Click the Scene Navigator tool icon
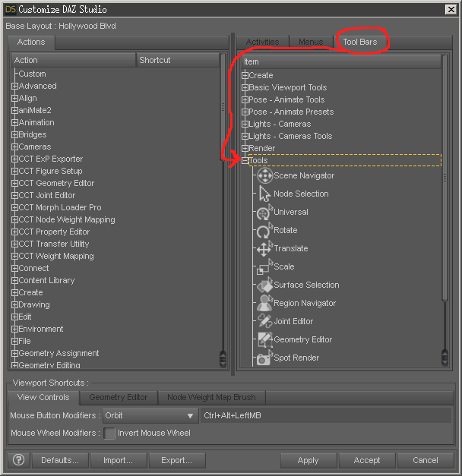 264,176
